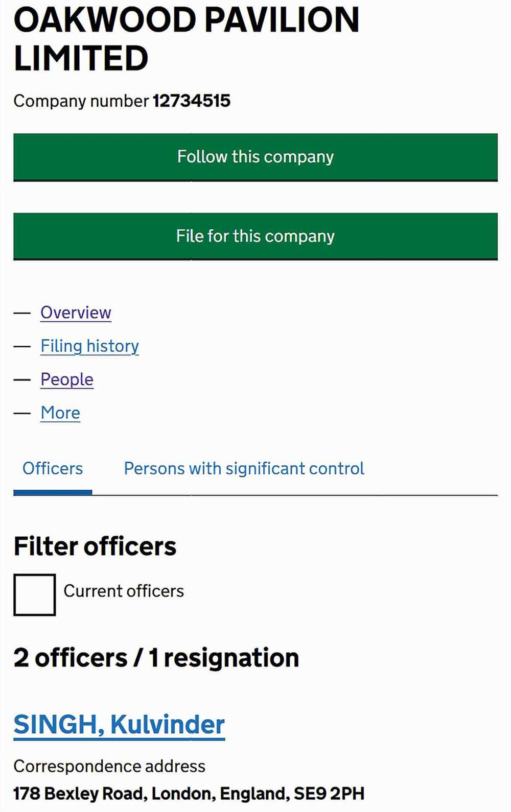Click the Follow this company button
Screen dimensions: 511x812
(255, 157)
